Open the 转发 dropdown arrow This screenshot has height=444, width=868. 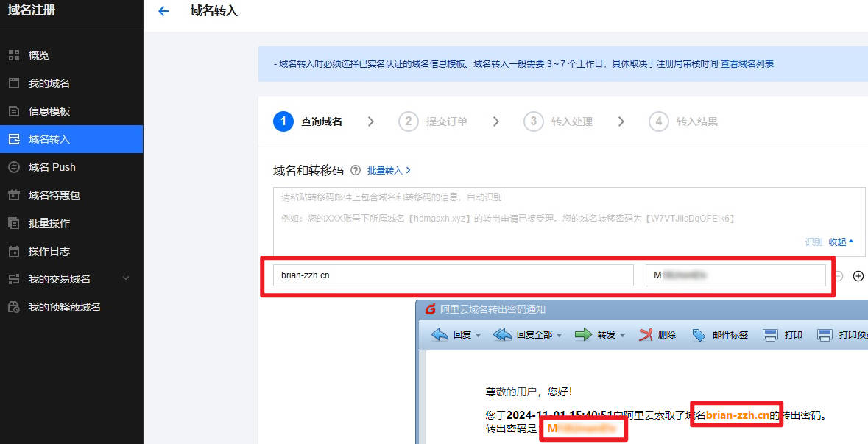(623, 336)
